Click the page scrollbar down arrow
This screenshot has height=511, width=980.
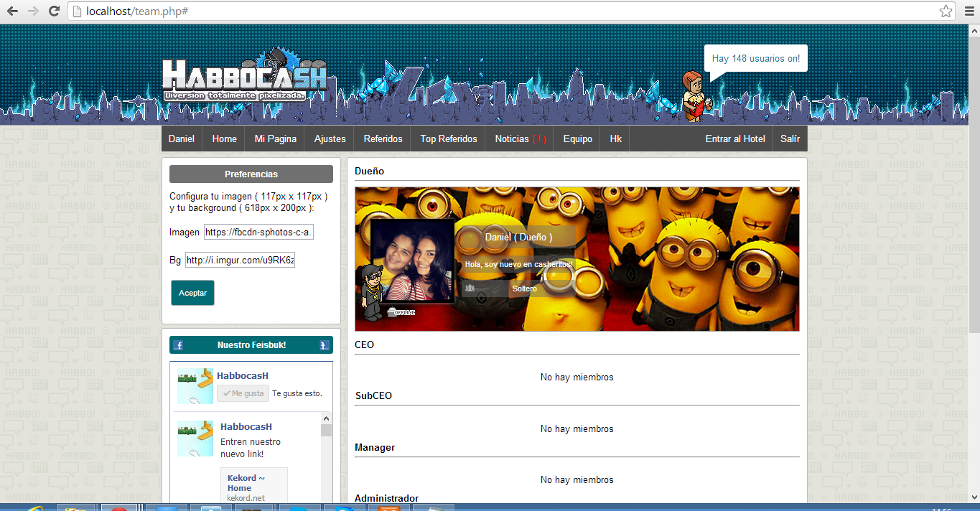click(x=974, y=497)
